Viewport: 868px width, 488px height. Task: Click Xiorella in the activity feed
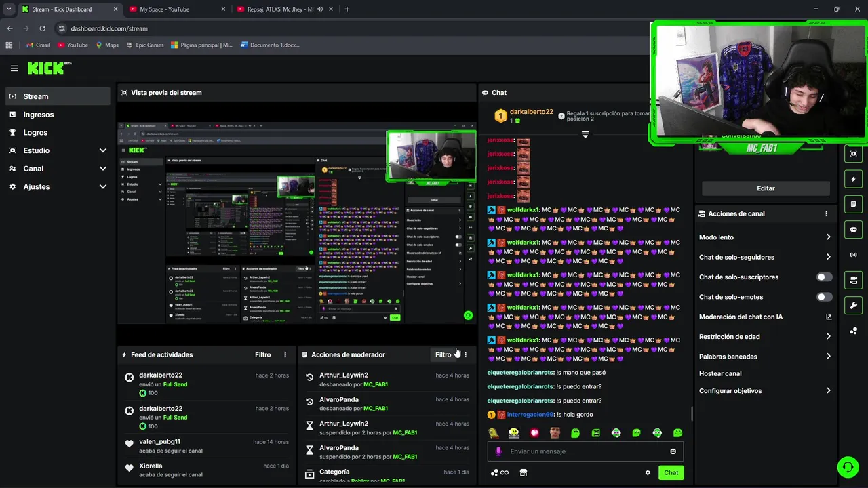pyautogui.click(x=151, y=466)
